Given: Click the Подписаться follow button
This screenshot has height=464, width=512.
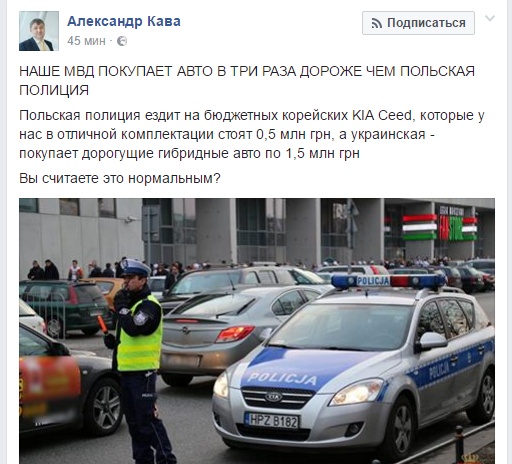Looking at the screenshot, I should (x=418, y=23).
